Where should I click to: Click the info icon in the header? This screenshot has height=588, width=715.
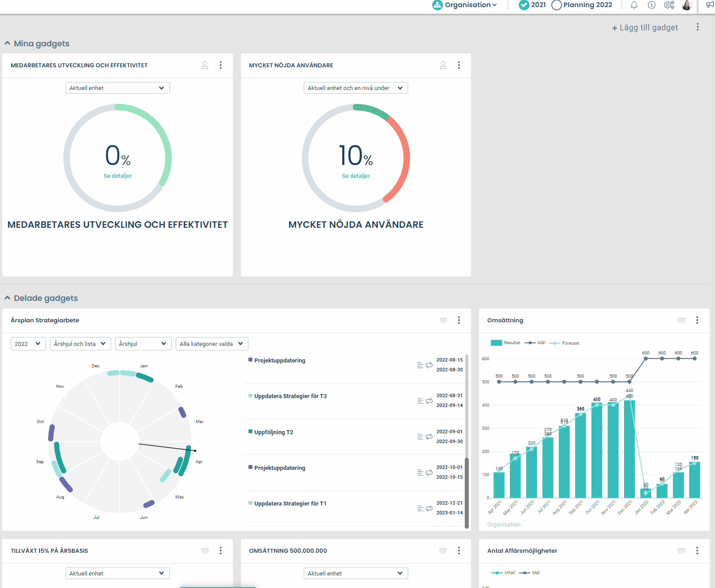[651, 5]
